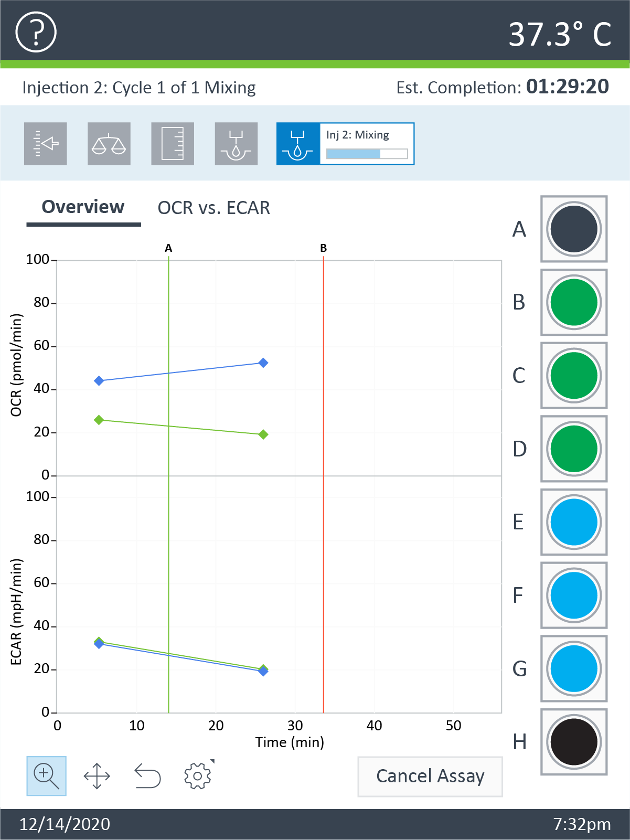
Task: Click the baseline measurement ruler icon
Action: pos(173,144)
